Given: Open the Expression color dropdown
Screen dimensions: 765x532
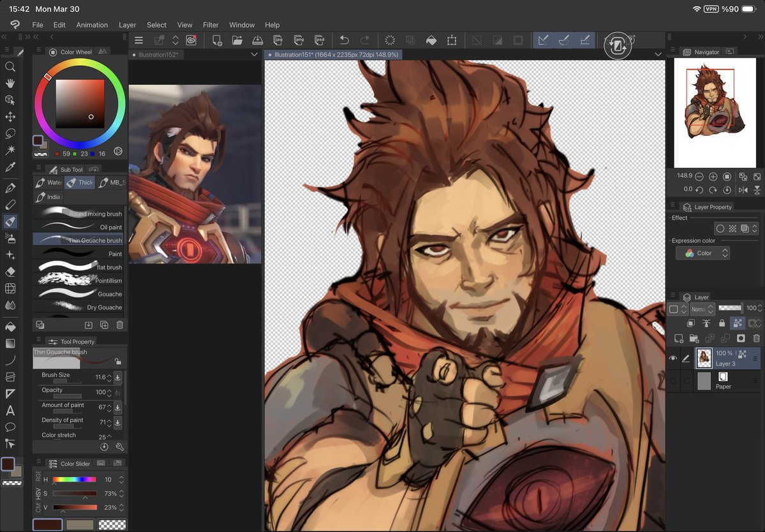Looking at the screenshot, I should tap(702, 253).
